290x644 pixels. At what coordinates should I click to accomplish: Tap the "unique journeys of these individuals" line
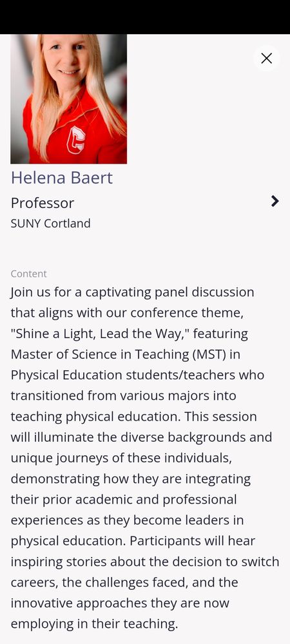(x=121, y=458)
